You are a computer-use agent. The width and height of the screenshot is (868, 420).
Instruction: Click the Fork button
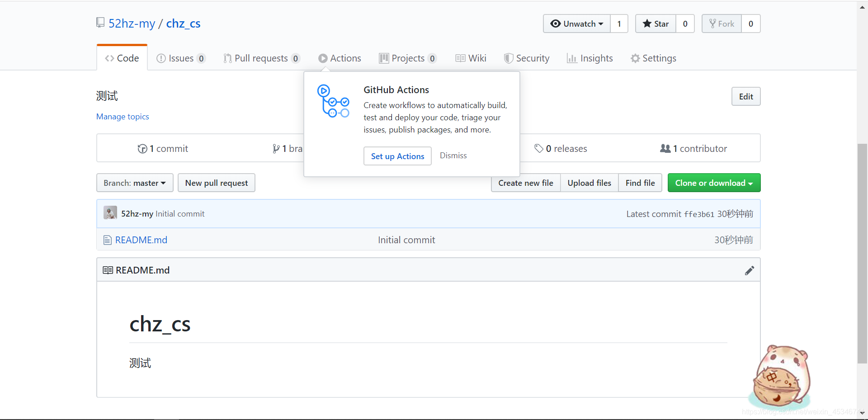[x=722, y=24]
